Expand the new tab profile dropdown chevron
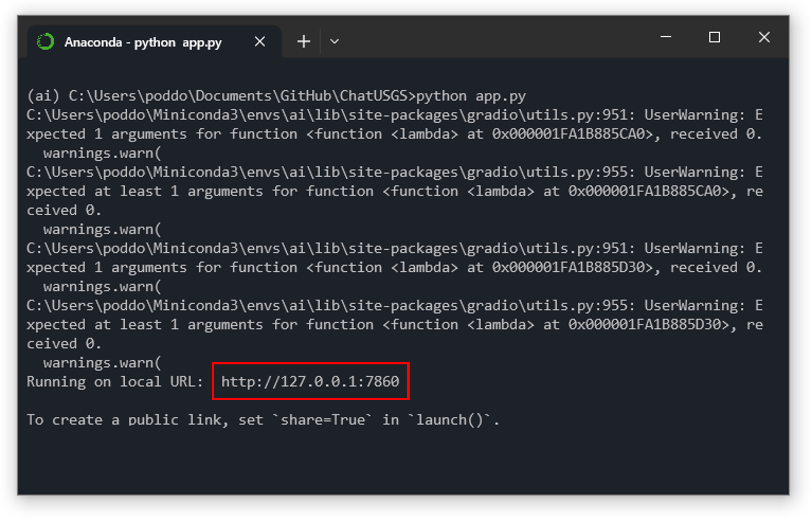812x521 pixels. 334,42
